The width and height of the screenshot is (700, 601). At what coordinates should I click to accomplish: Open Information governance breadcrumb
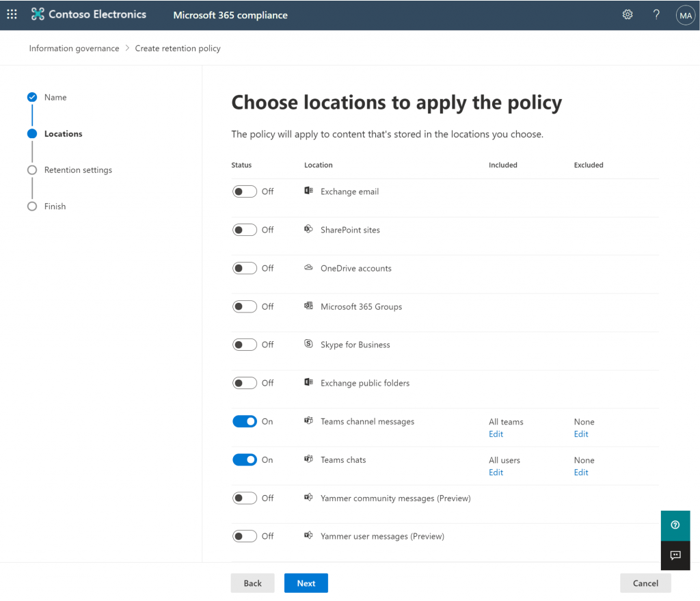tap(74, 49)
